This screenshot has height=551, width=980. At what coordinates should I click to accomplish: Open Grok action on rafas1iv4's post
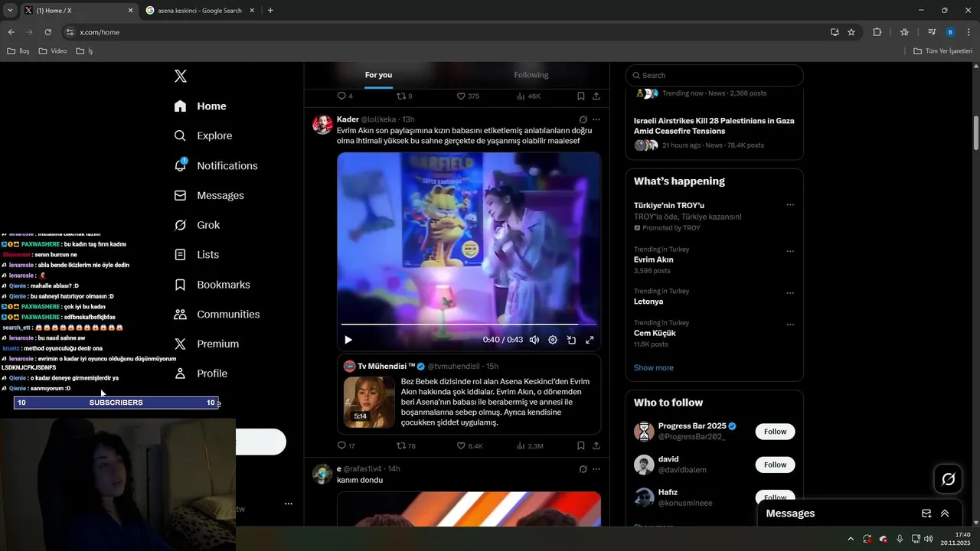point(583,469)
